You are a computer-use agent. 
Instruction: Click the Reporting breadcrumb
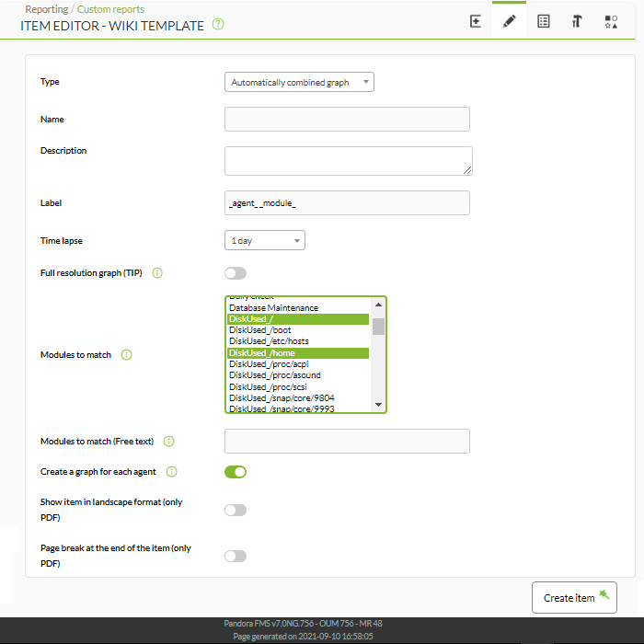[46, 9]
